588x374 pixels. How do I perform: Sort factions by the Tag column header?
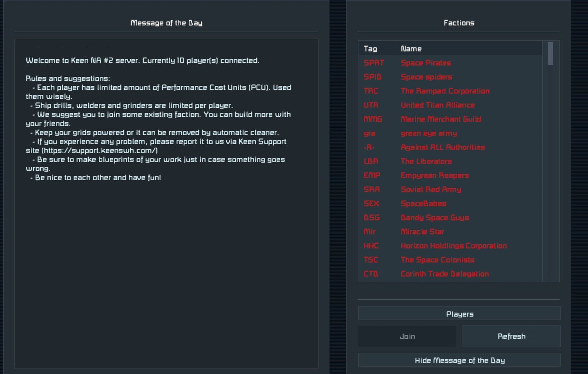click(x=370, y=49)
